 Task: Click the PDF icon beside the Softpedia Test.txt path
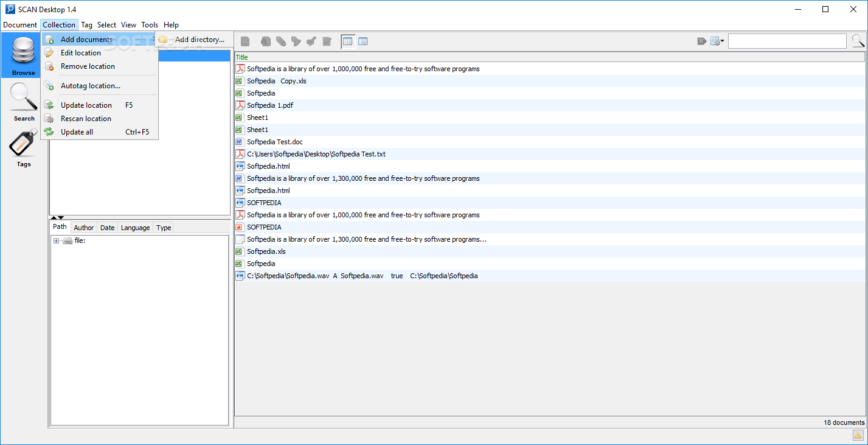pyautogui.click(x=240, y=154)
